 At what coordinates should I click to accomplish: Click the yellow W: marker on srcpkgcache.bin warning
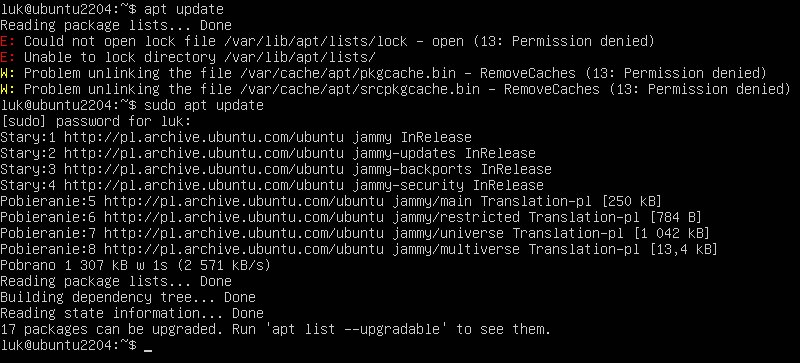click(x=8, y=89)
